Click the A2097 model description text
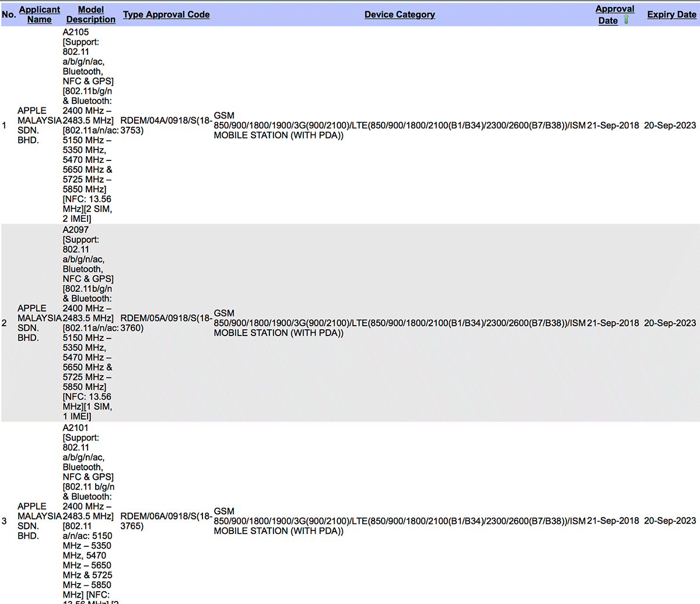The image size is (700, 604). [76, 230]
